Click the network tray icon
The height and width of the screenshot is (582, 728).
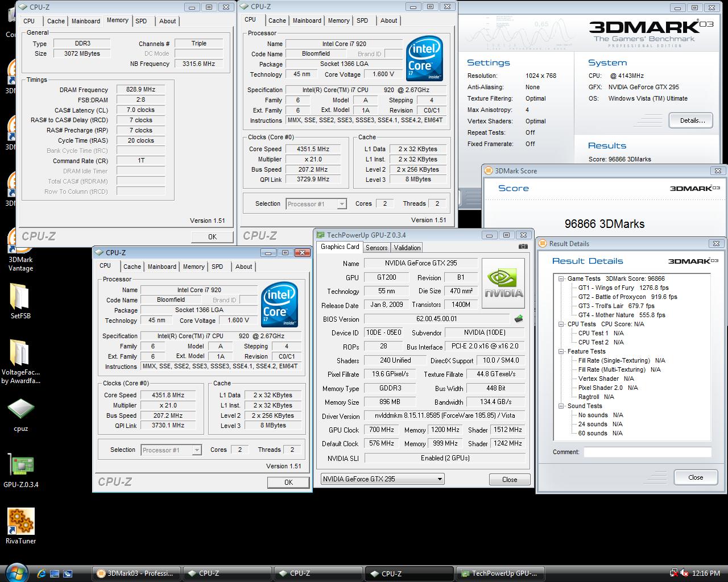674,573
